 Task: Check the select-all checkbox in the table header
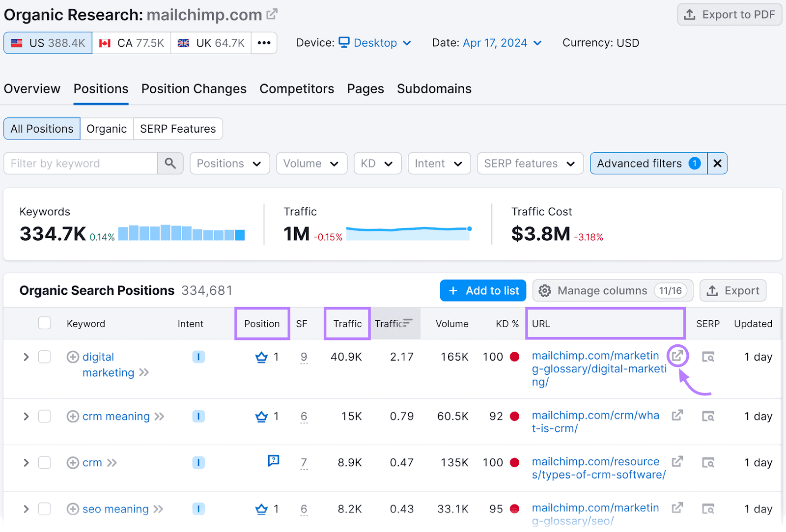tap(44, 323)
